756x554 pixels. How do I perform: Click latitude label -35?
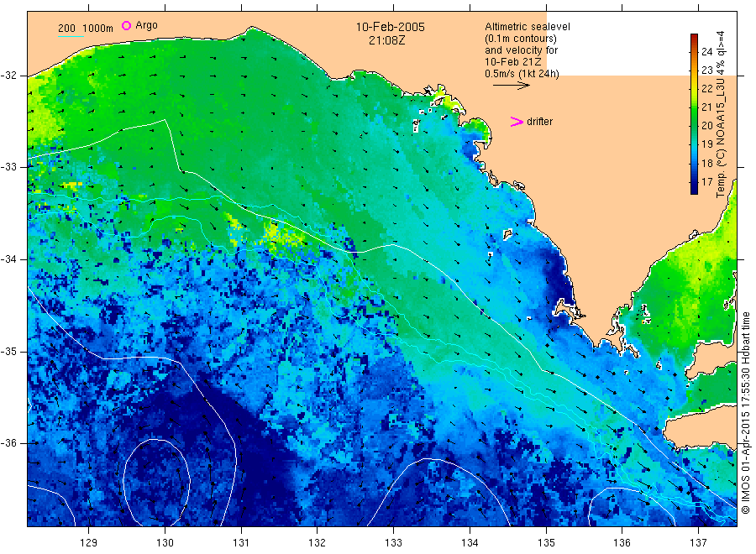[8, 351]
